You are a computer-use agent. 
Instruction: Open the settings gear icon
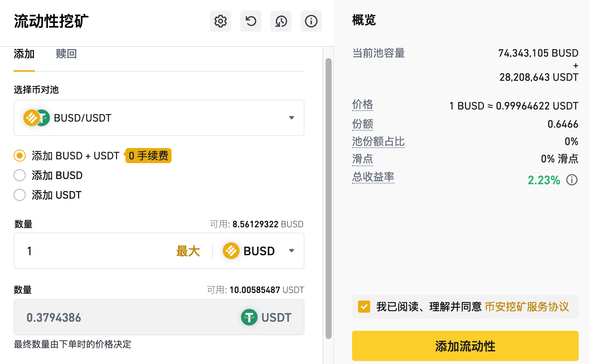click(221, 21)
